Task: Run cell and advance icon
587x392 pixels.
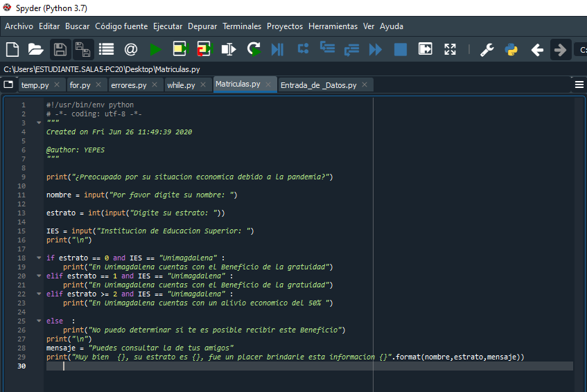Action: coord(204,49)
